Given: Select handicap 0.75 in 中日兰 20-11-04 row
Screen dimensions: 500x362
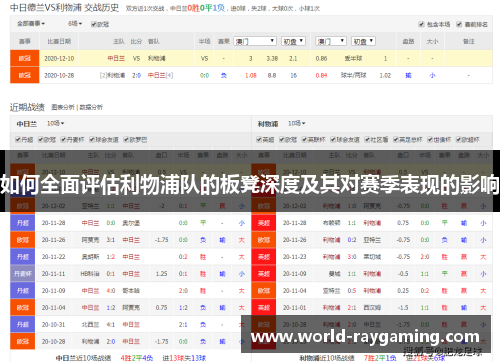Looking at the screenshot, I should click(161, 308).
